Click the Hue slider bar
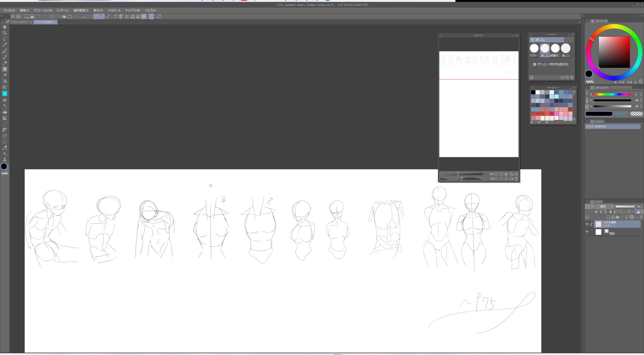 pos(612,94)
